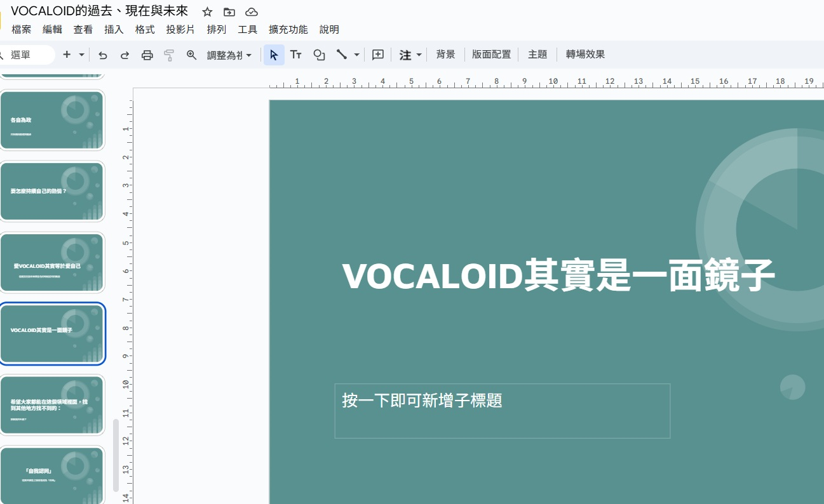Viewport: 824px width, 504px height.
Task: Select the 希望大家都能在這個領域裡面 slide thumbnail
Action: [x=52, y=405]
